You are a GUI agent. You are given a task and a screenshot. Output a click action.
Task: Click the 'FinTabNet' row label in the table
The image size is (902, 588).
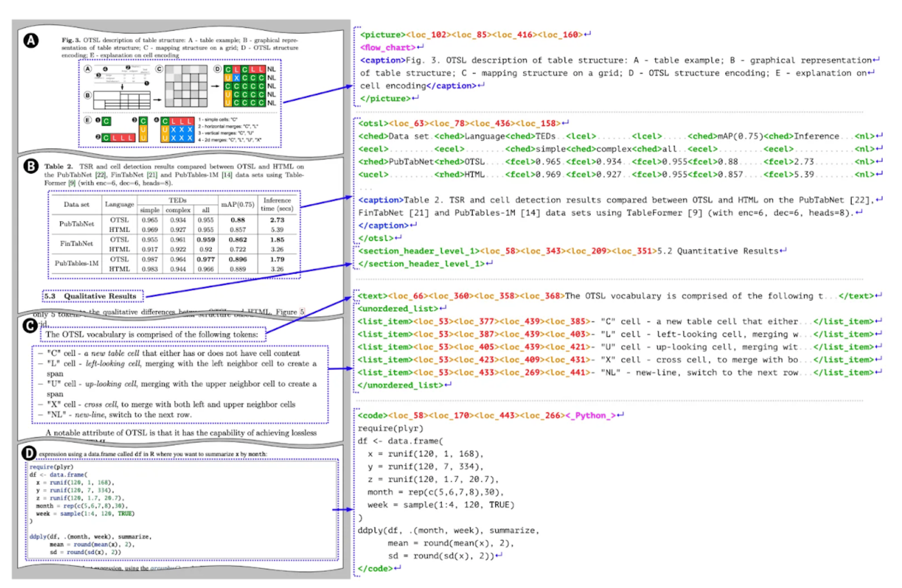pos(77,244)
